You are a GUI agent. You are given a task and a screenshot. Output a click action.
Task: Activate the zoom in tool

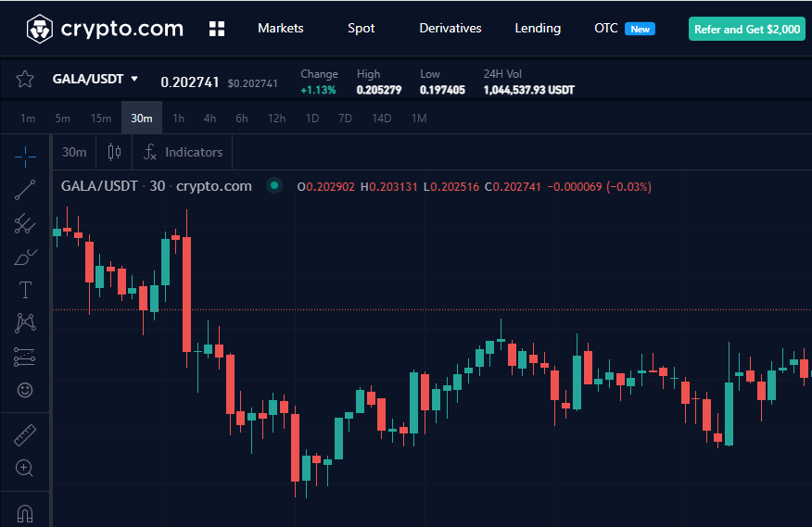coord(25,468)
